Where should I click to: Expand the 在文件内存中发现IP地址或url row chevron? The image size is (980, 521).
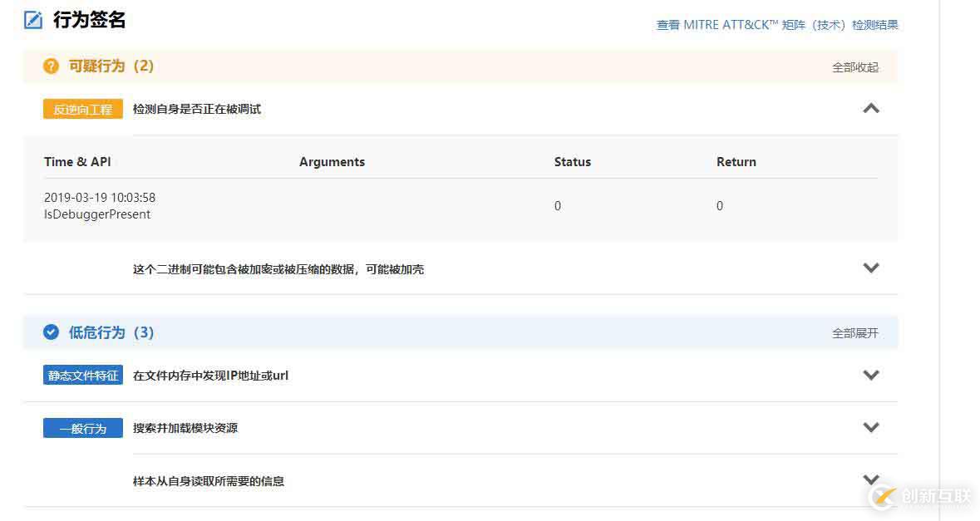tap(870, 376)
